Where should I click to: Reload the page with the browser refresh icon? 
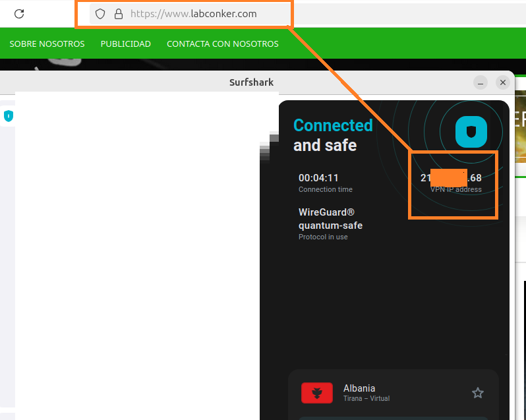(x=19, y=14)
